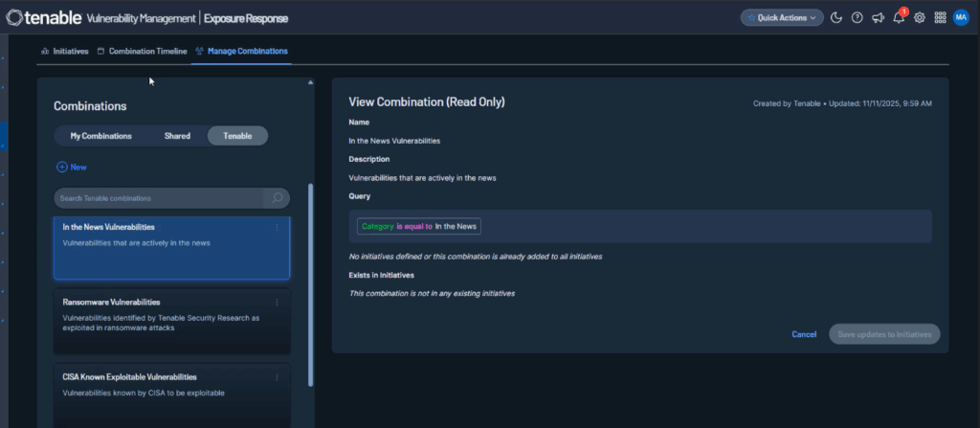This screenshot has height=428, width=980.
Task: Expand the Quick Actions dropdown
Action: click(781, 17)
